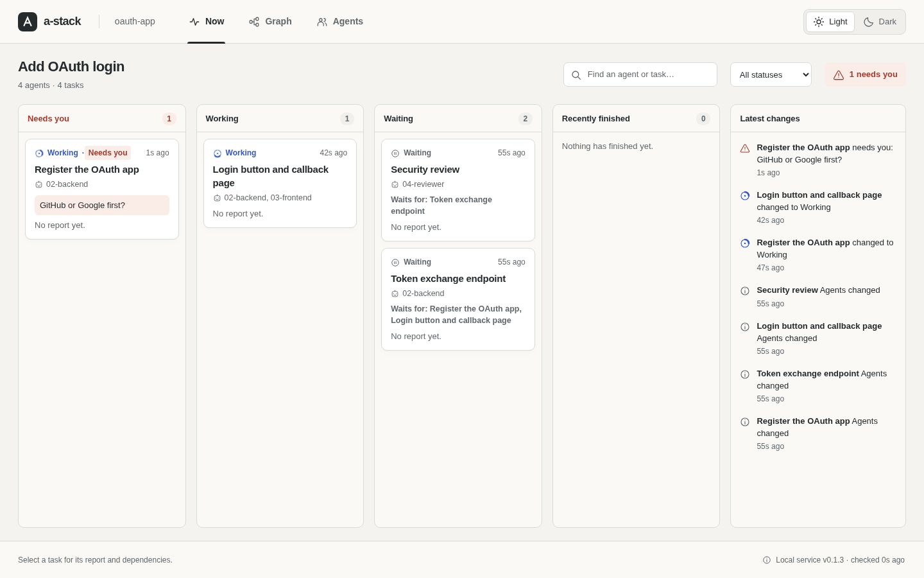Click spinner icon beside 'Register the OAuth app changed to Working'
924x578 pixels.
coord(745,243)
